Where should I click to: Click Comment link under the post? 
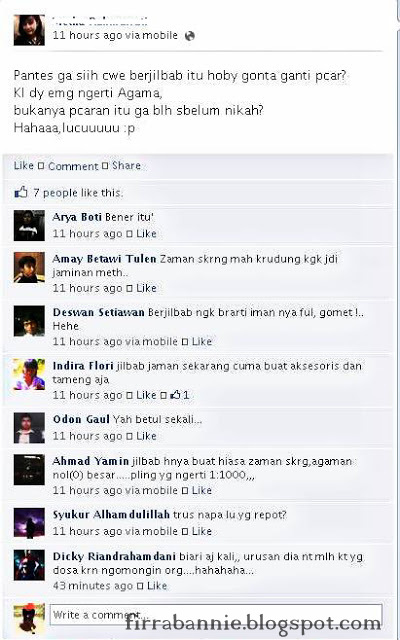[x=73, y=166]
